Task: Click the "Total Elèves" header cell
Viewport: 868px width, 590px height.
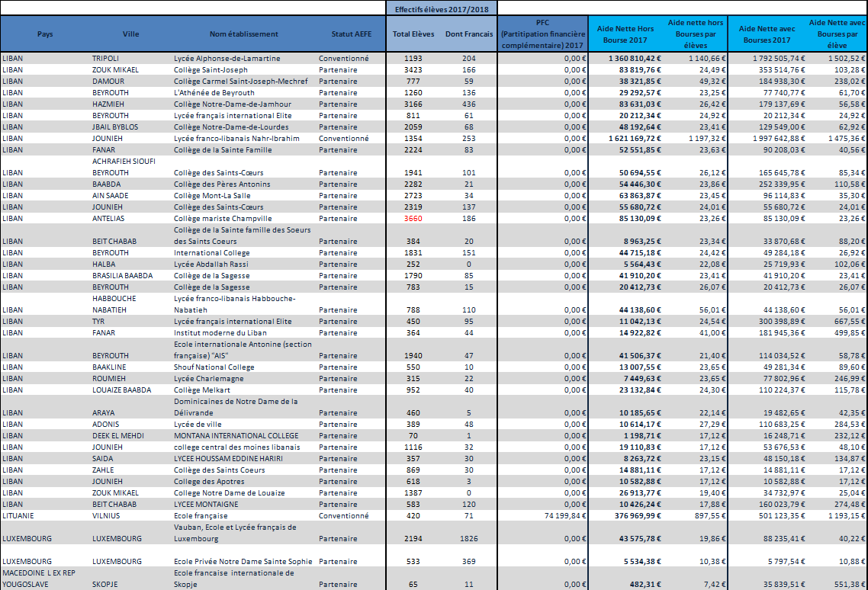Action: (413, 34)
